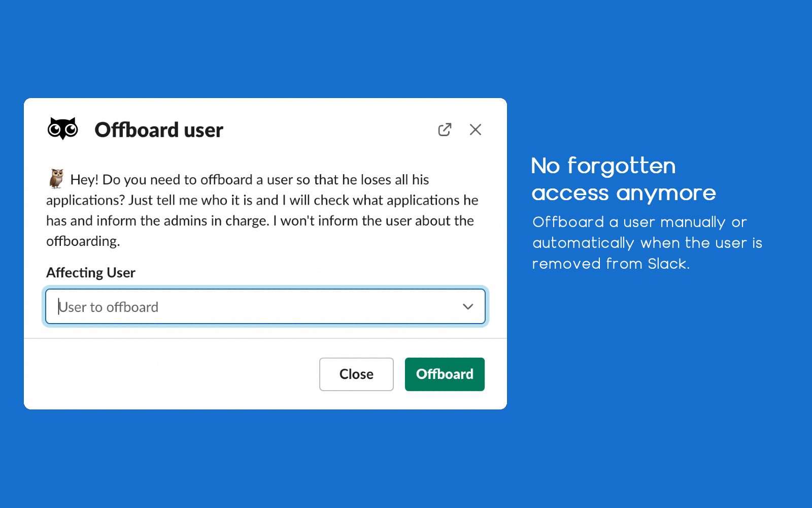Click the offboarding description paragraph text
The image size is (812, 508).
pos(262,210)
